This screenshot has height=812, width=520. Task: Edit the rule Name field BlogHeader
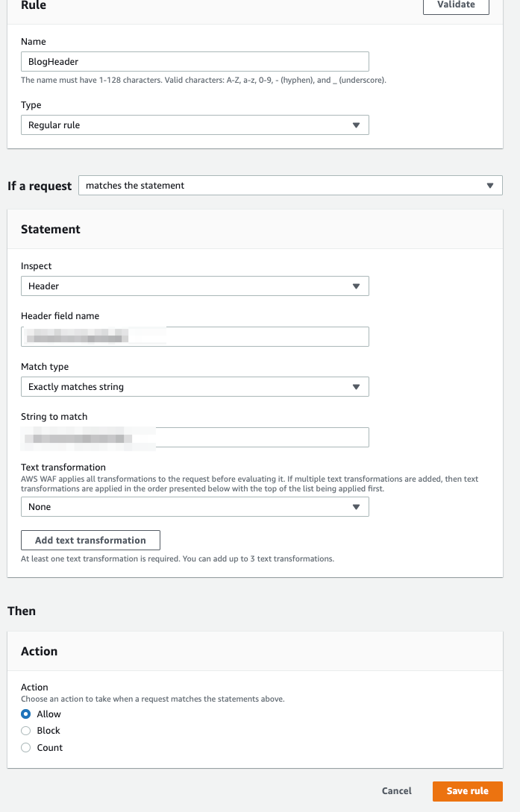click(195, 62)
